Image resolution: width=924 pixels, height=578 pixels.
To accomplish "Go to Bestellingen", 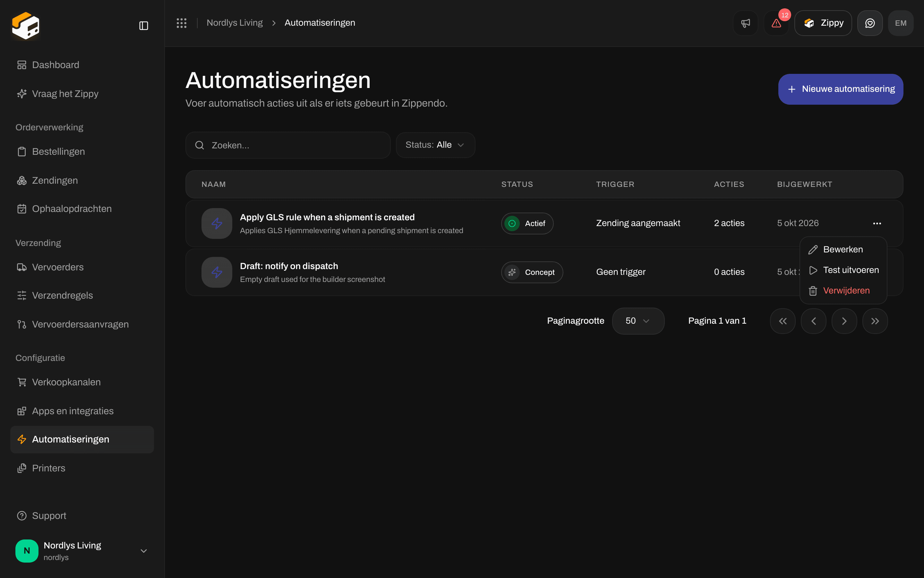I will click(x=82, y=151).
